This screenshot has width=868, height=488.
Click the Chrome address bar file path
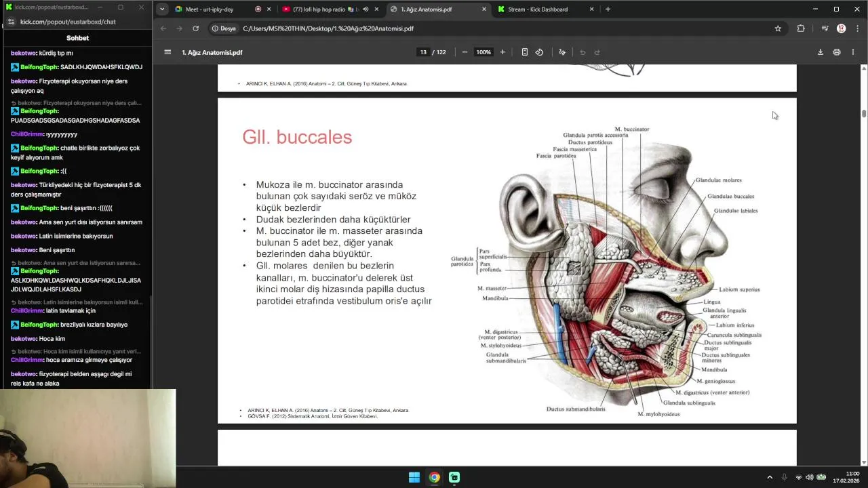click(328, 28)
